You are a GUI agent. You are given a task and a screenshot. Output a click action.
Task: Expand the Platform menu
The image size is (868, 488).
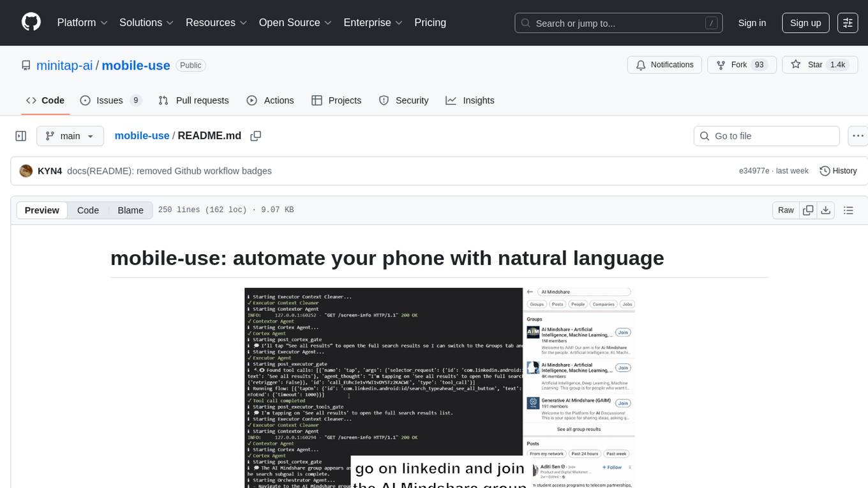[x=82, y=22]
